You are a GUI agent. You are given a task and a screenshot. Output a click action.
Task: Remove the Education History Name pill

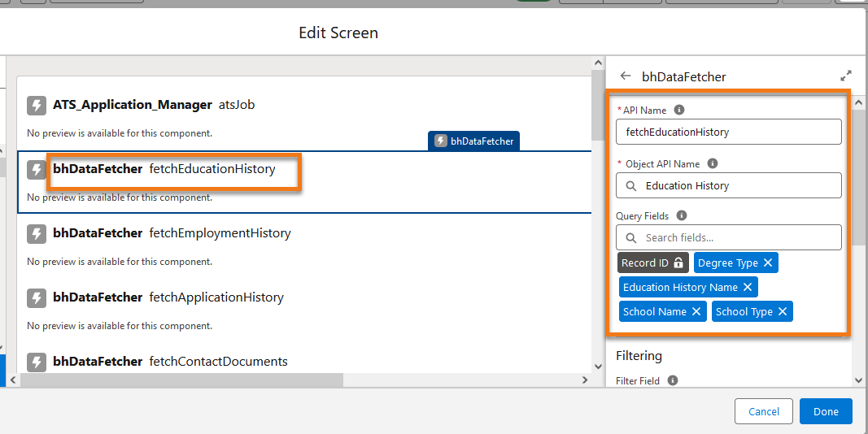tap(747, 287)
